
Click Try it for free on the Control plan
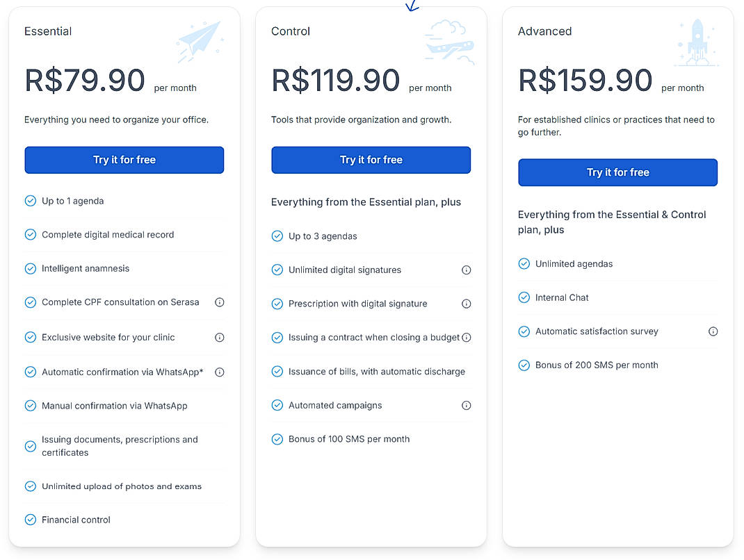(371, 160)
